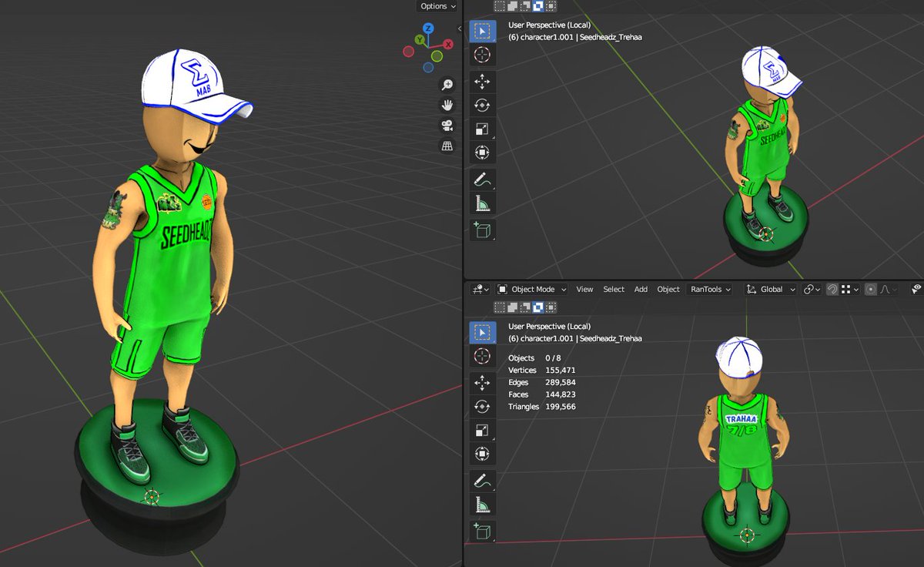Open the Options dropdown above the viewport
The image size is (924, 567).
(437, 6)
